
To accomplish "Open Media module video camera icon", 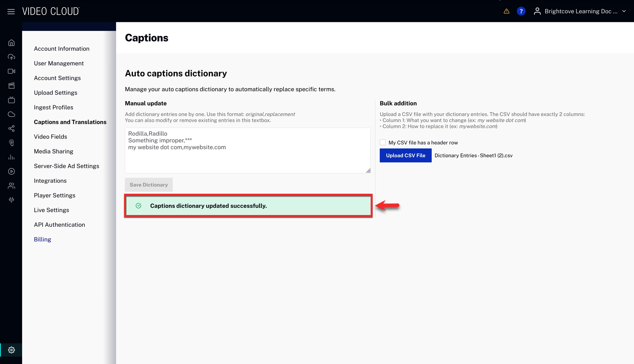I will point(11,71).
